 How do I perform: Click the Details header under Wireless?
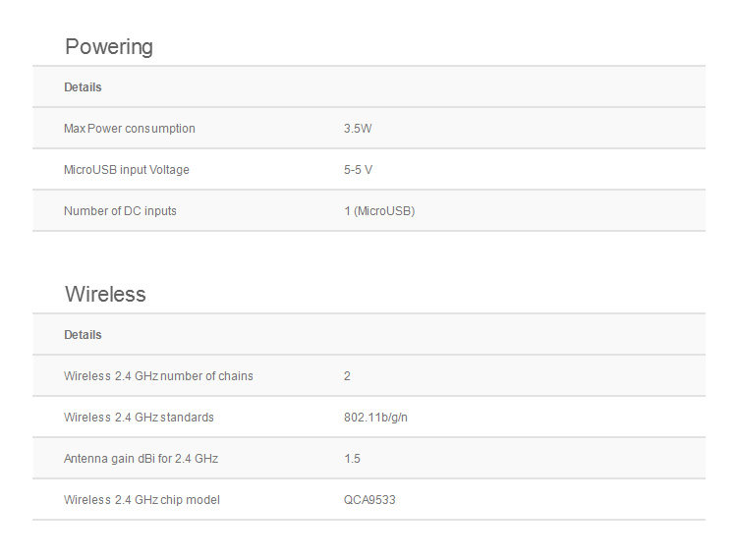click(83, 335)
